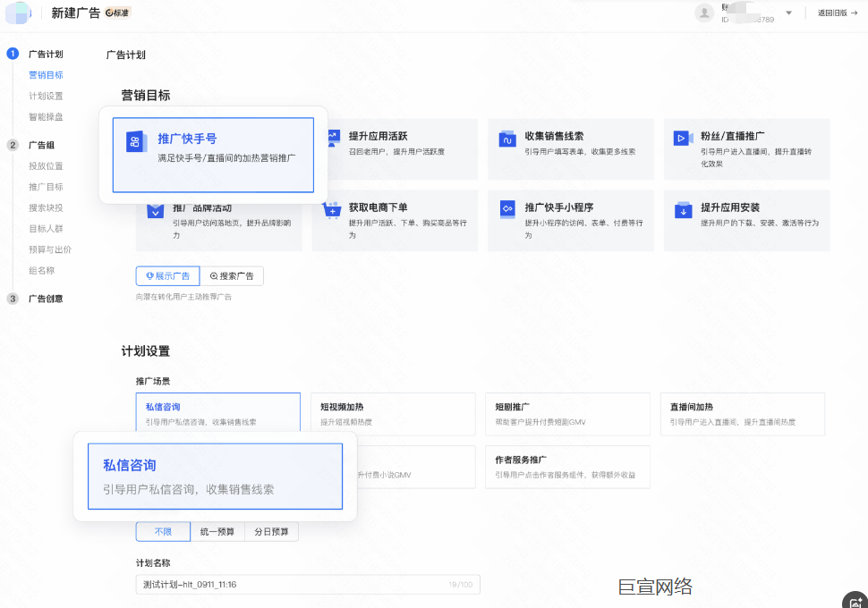Go to 投放位置 in sidebar
The height and width of the screenshot is (608, 868).
46,166
